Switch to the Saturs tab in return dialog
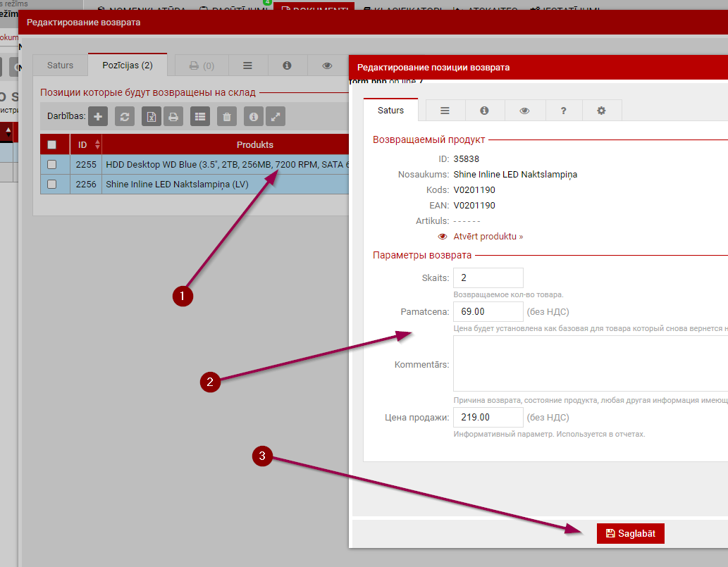The image size is (728, 567). coord(60,65)
